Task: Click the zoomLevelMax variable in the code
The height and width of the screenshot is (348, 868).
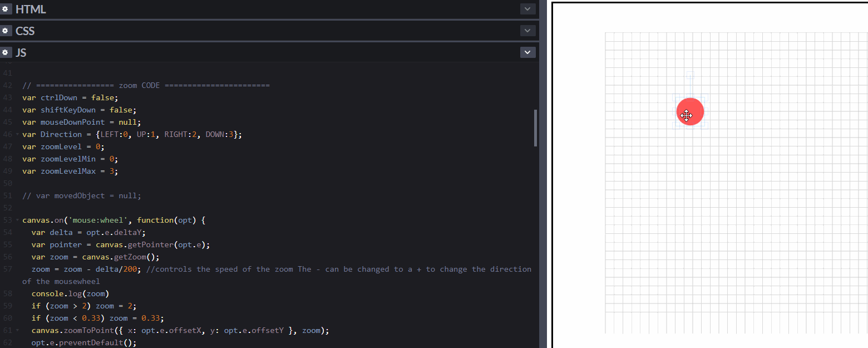Action: tap(68, 171)
